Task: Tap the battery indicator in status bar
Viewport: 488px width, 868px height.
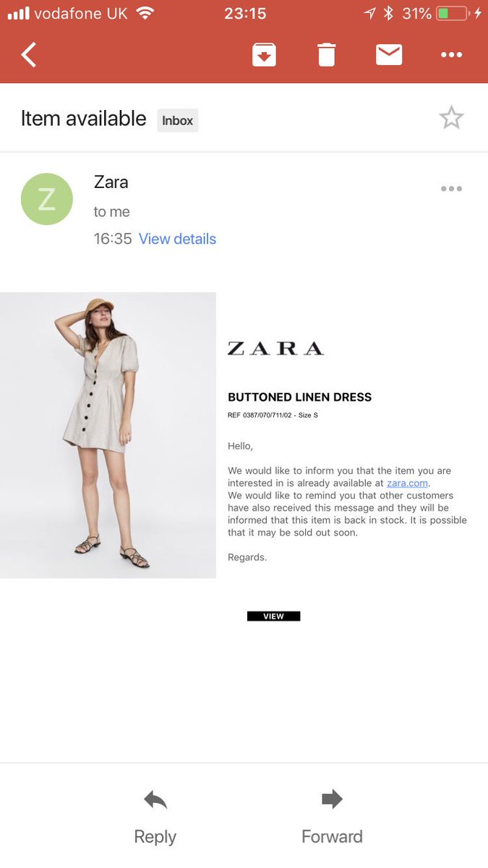Action: 452,14
